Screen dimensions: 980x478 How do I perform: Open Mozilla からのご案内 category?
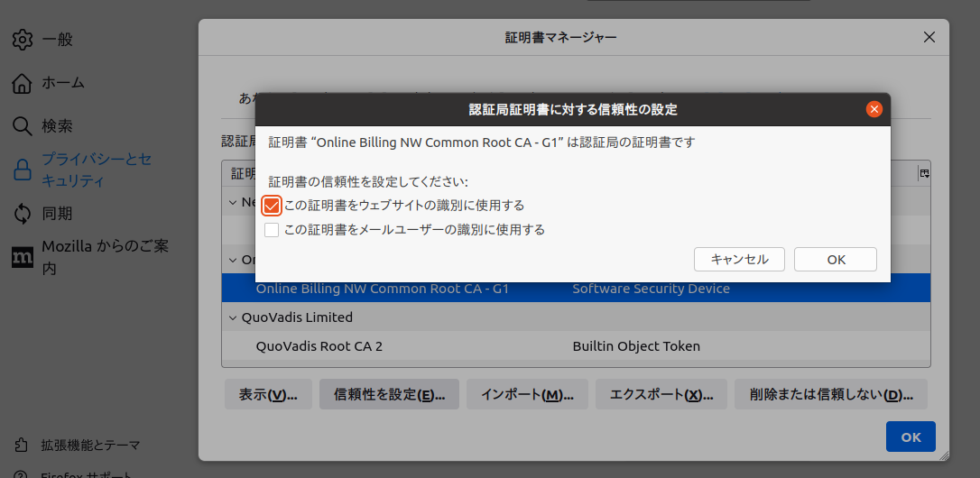tap(105, 257)
